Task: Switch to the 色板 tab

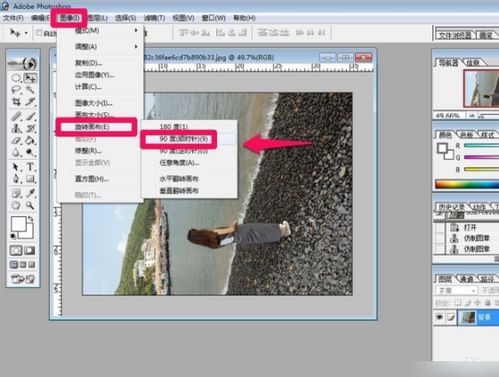Action: pos(467,135)
